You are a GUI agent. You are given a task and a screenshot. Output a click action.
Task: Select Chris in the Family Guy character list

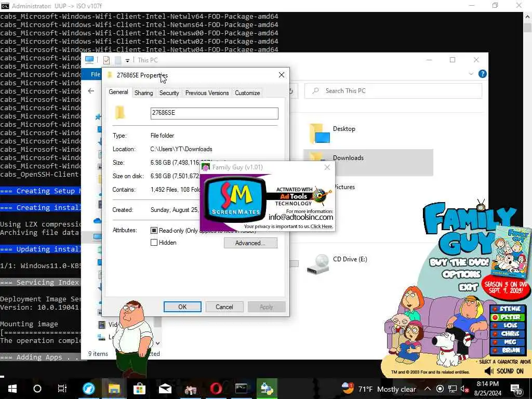pos(507,334)
